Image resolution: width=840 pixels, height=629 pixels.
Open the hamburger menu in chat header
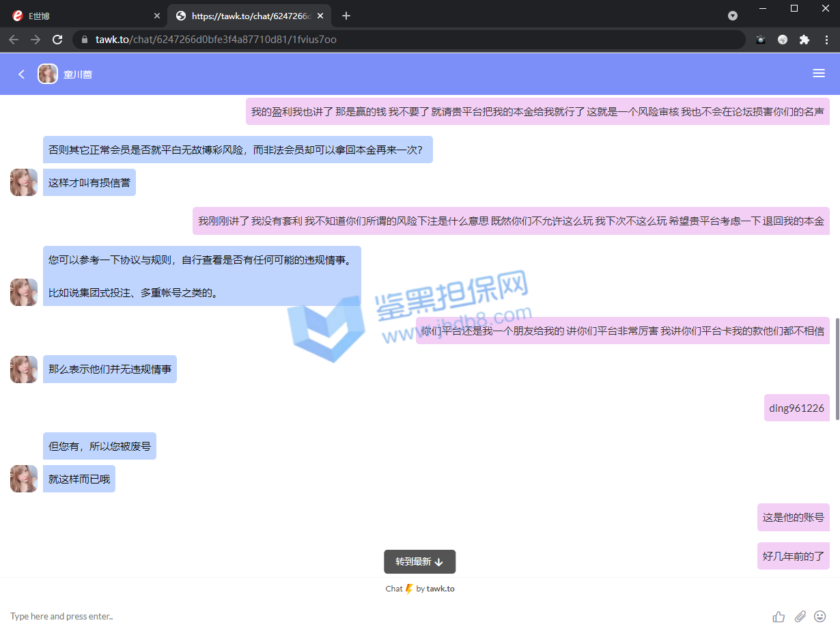pos(819,74)
